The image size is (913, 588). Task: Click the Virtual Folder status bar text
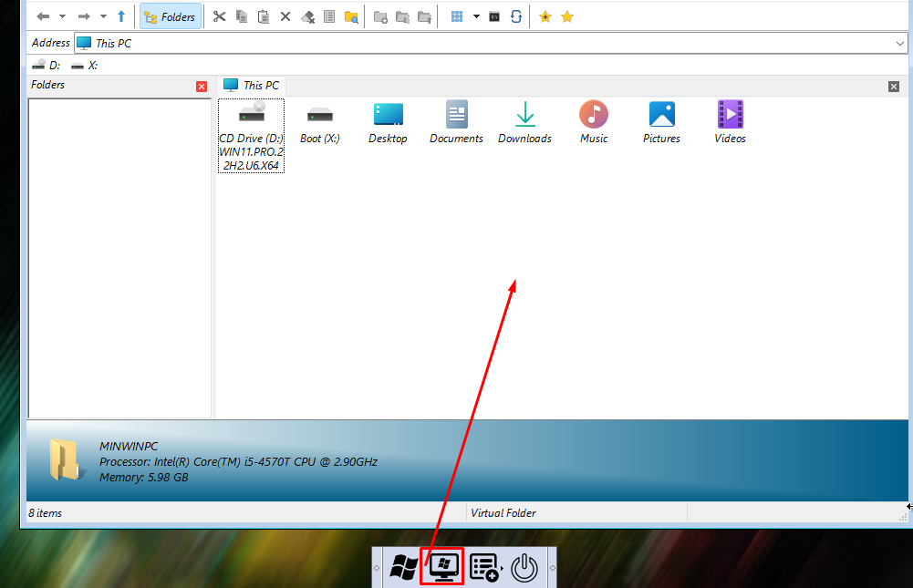[x=503, y=513]
